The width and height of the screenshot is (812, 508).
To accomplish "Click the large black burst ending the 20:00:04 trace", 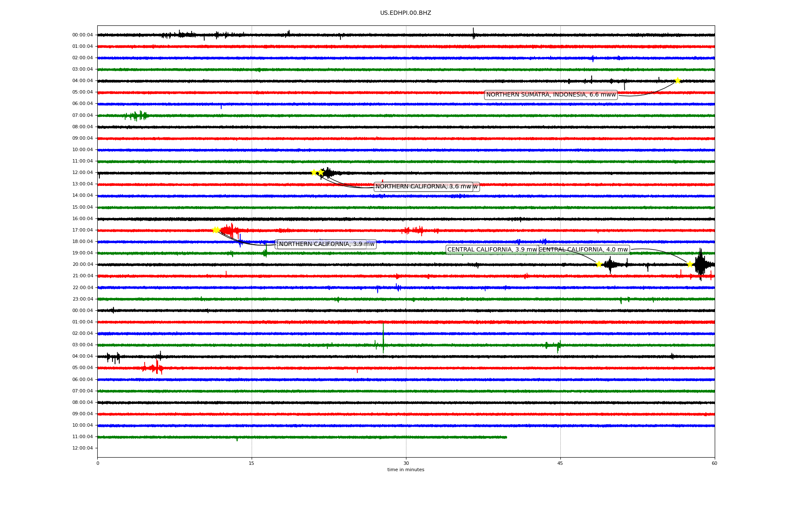I will coord(701,265).
